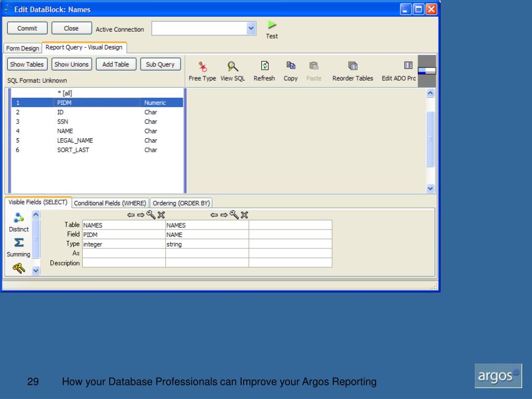Click the Type cell showing string

(207, 244)
